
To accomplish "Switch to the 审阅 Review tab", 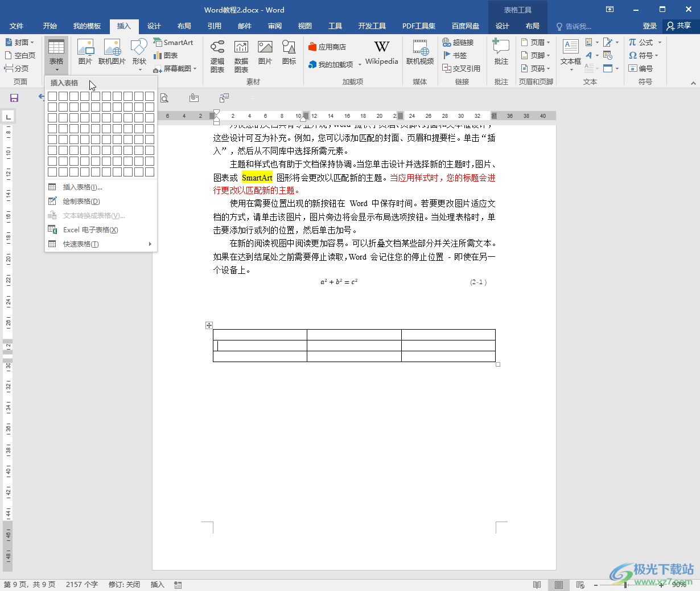I will click(x=275, y=26).
